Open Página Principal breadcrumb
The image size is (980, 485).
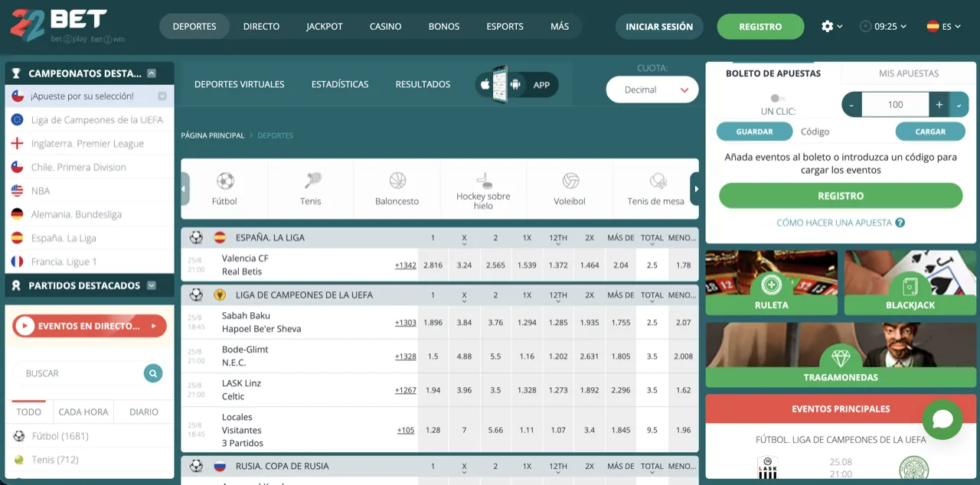(x=213, y=135)
